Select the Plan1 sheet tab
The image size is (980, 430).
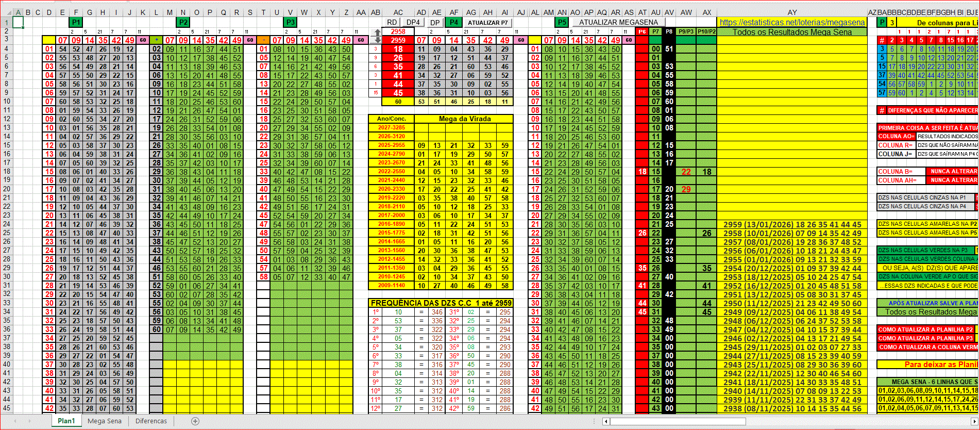coord(66,421)
